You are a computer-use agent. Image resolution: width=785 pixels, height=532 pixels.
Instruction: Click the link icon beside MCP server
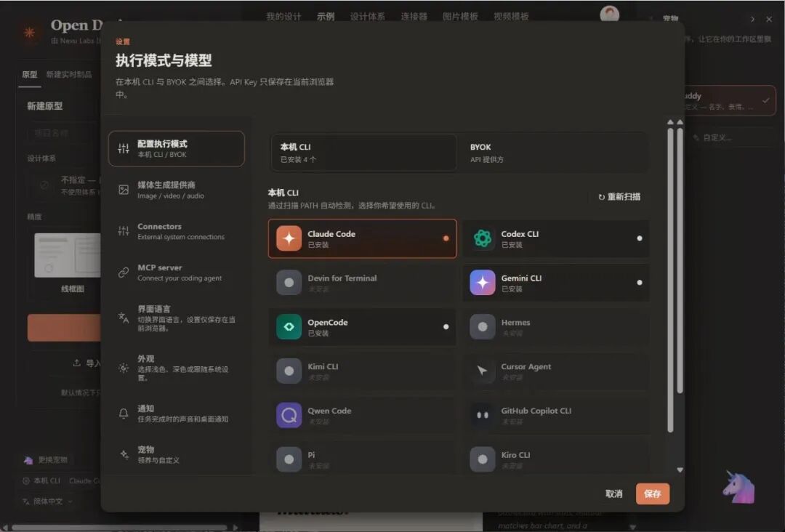[x=123, y=273]
